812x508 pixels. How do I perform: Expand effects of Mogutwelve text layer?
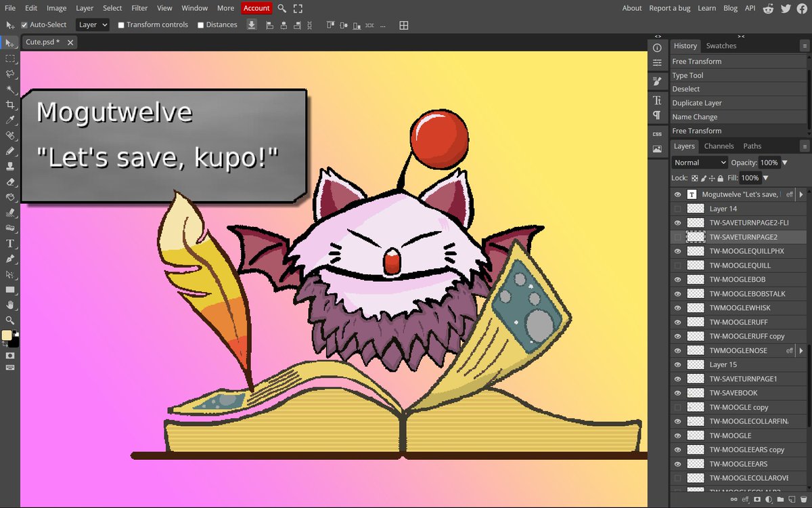pyautogui.click(x=802, y=194)
